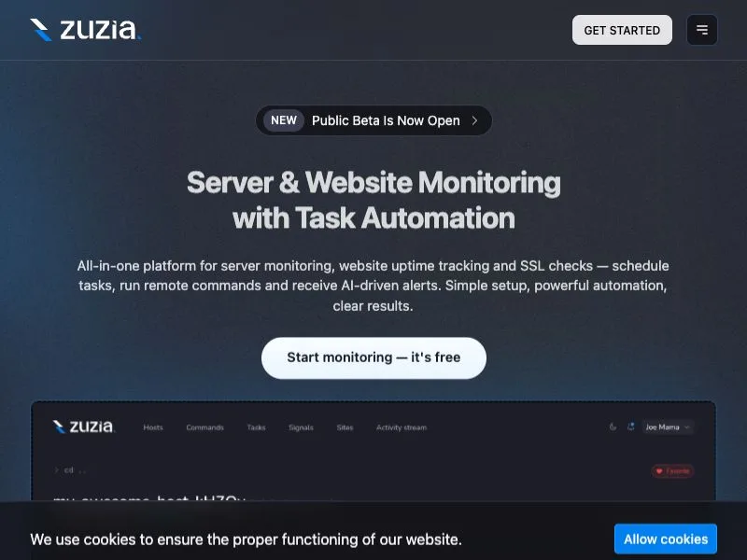
Task: Toggle dark mode moon icon in preview
Action: (x=613, y=427)
